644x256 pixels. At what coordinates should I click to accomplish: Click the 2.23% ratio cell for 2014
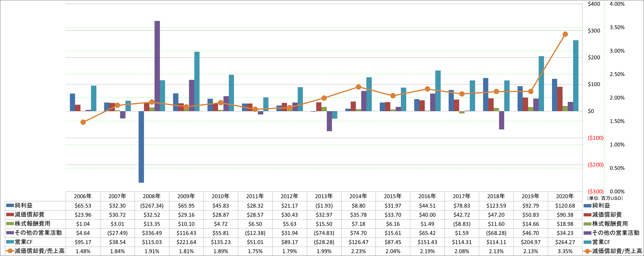click(358, 251)
